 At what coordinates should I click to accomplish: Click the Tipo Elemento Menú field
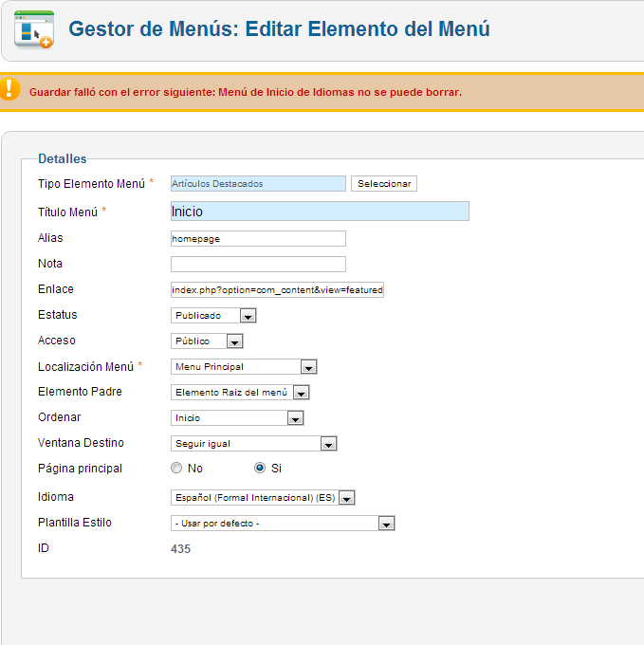(x=258, y=183)
